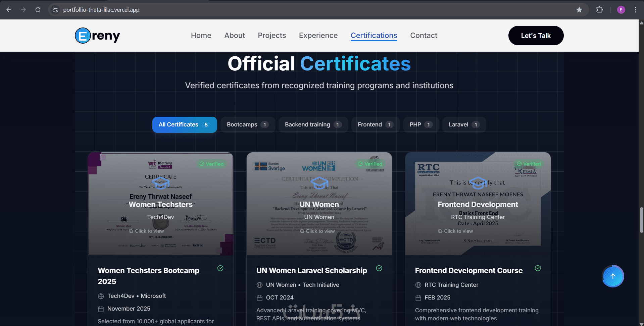Click Verified badge on Women Techsters certificate image
This screenshot has width=644, height=326.
click(x=211, y=164)
